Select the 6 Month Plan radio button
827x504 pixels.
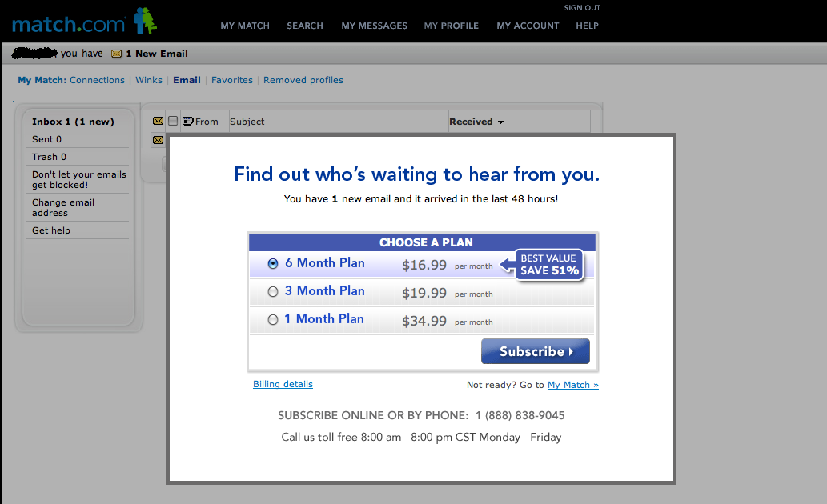pyautogui.click(x=273, y=263)
